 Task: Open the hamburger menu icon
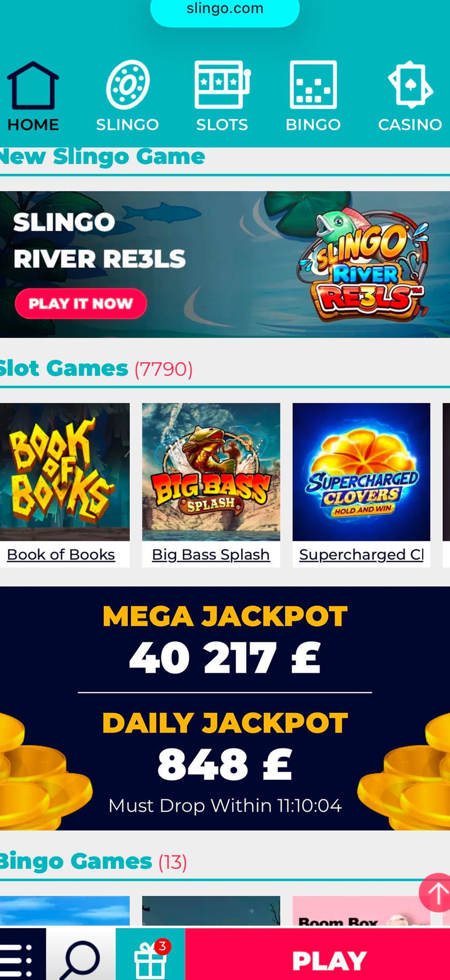(x=18, y=959)
